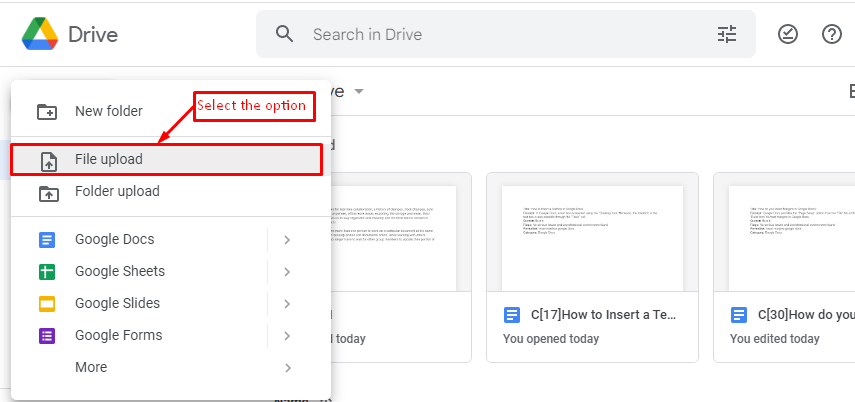Expand the Google Forms submenu arrow
This screenshot has width=855, height=402.
click(287, 335)
